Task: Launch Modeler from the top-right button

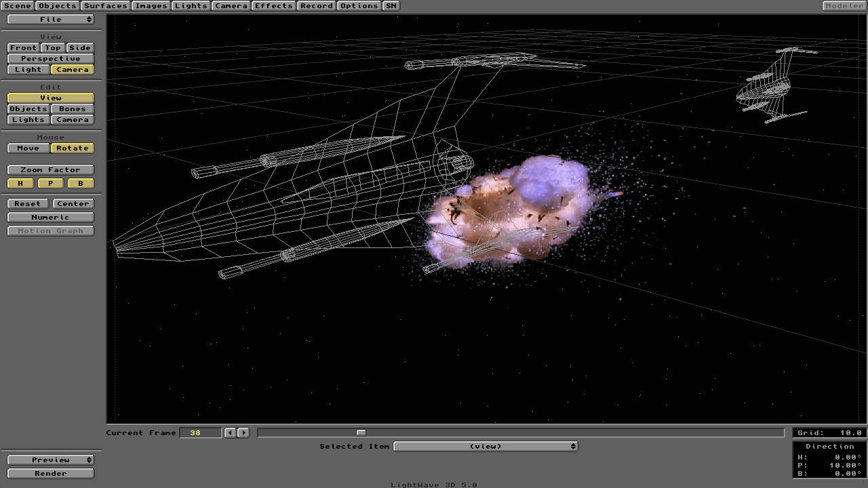Action: (844, 5)
